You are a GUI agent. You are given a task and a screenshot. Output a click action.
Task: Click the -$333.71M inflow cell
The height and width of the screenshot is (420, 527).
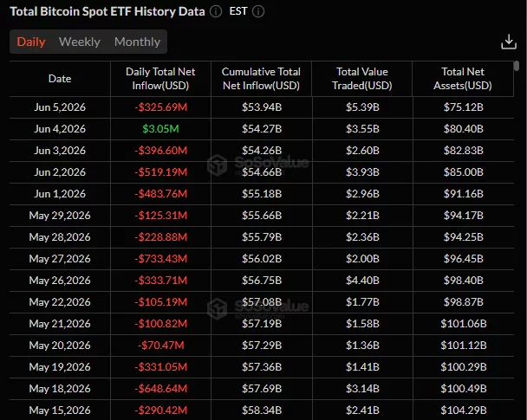tap(161, 281)
